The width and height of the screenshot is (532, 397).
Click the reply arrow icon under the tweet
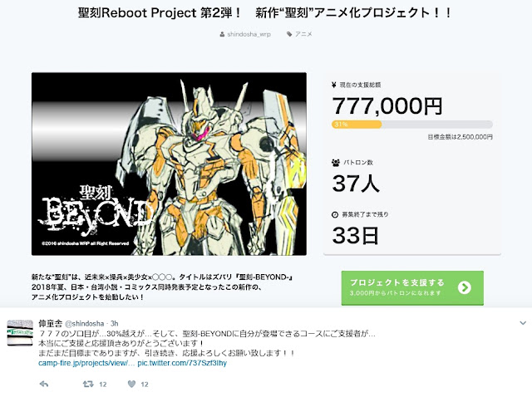tap(44, 384)
